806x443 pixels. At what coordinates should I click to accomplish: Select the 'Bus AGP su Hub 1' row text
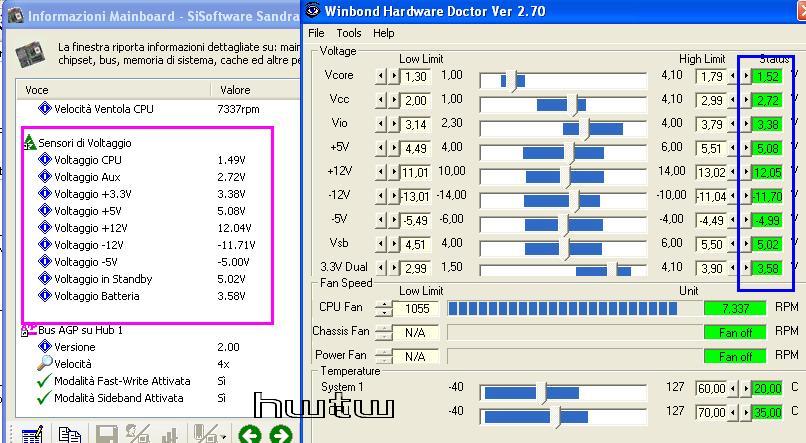point(80,330)
